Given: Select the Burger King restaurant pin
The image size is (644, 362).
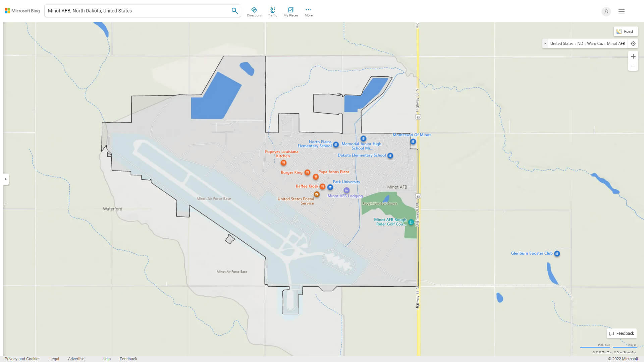Looking at the screenshot, I should coord(307,172).
